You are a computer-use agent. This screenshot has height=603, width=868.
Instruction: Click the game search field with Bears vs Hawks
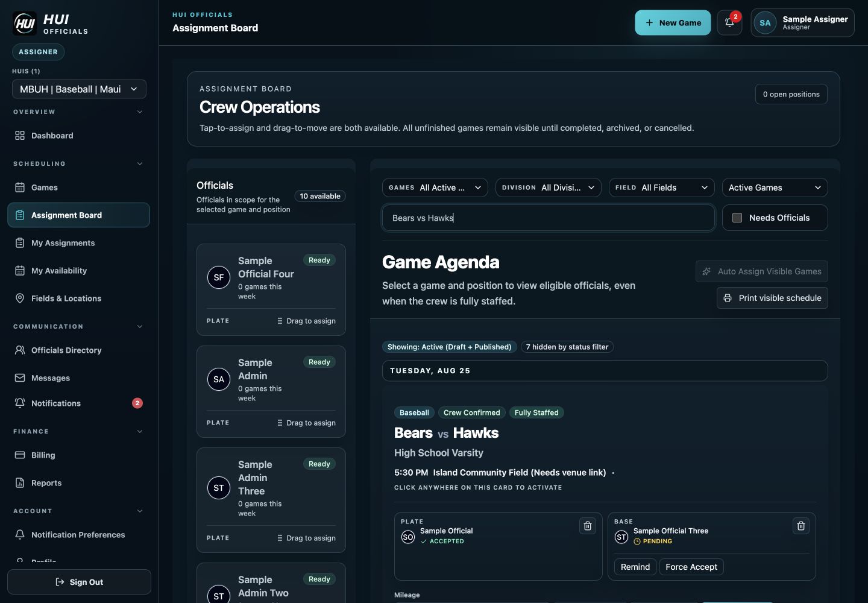pyautogui.click(x=549, y=218)
